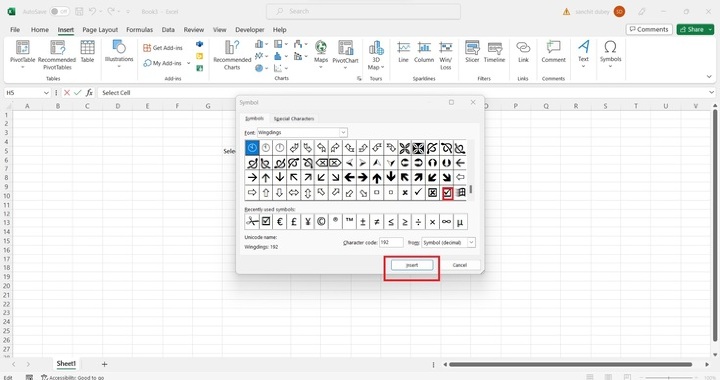Expand the Font dropdown in Symbol dialog
This screenshot has width=720, height=380.
pos(343,133)
